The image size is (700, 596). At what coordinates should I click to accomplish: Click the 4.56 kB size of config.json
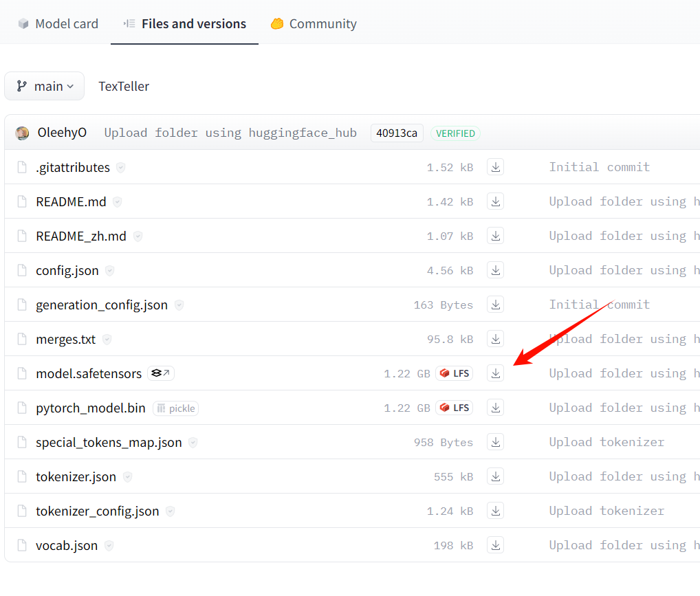click(450, 271)
